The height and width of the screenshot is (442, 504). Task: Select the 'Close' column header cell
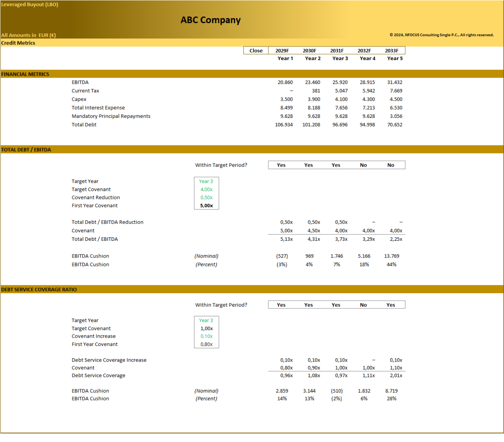(x=256, y=51)
